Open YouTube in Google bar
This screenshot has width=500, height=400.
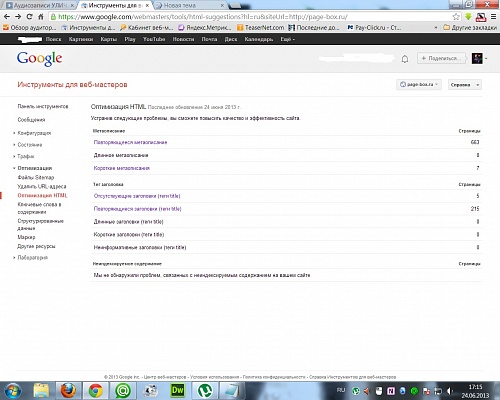[x=154, y=39]
